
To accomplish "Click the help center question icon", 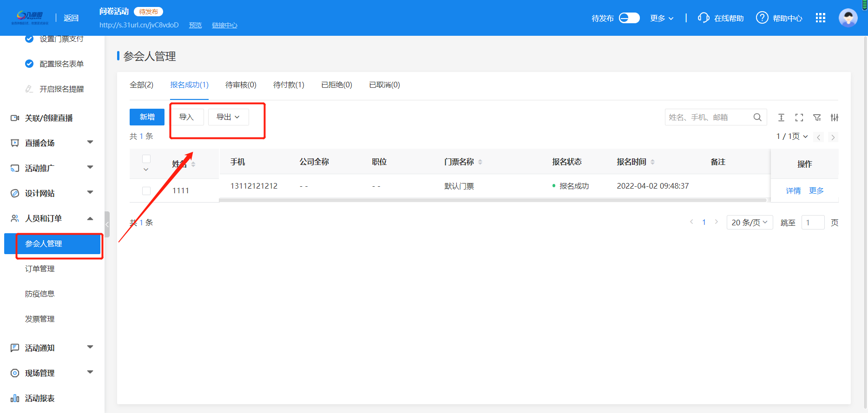I will coord(762,18).
